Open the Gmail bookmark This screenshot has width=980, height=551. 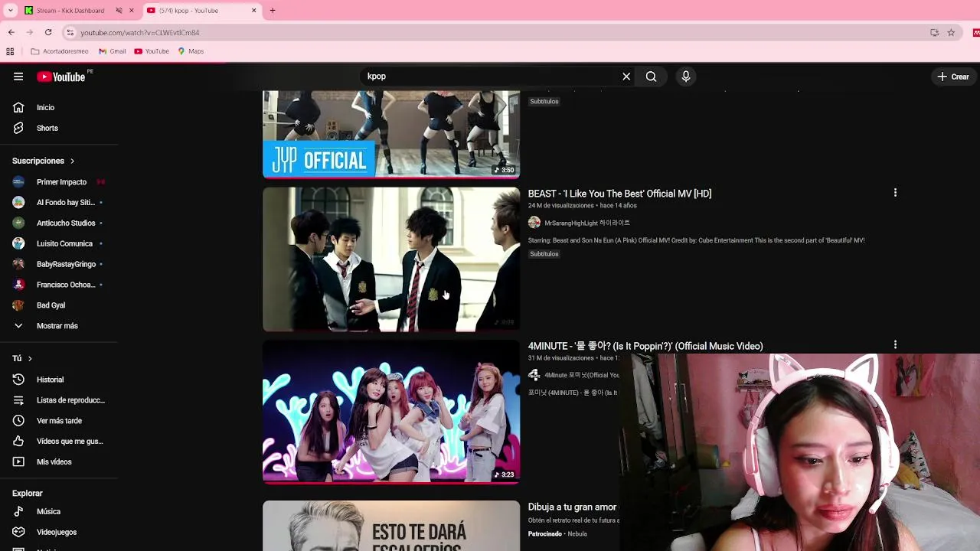[x=113, y=51]
